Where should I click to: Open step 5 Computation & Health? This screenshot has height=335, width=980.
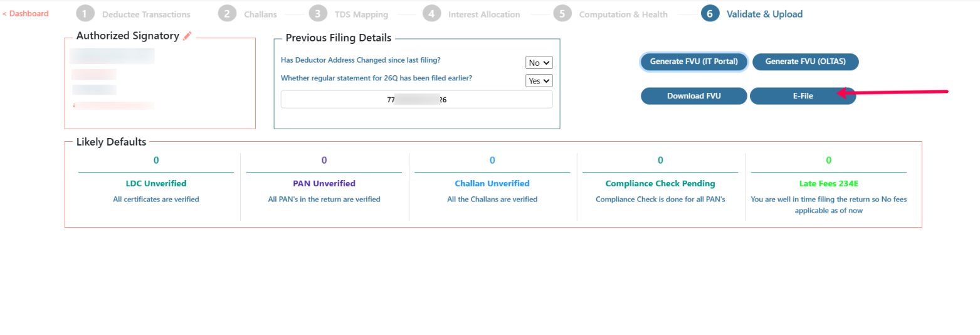(611, 14)
